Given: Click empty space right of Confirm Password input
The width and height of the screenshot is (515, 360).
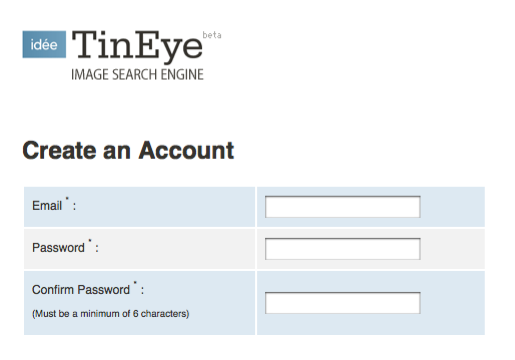Looking at the screenshot, I should pyautogui.click(x=452, y=303).
